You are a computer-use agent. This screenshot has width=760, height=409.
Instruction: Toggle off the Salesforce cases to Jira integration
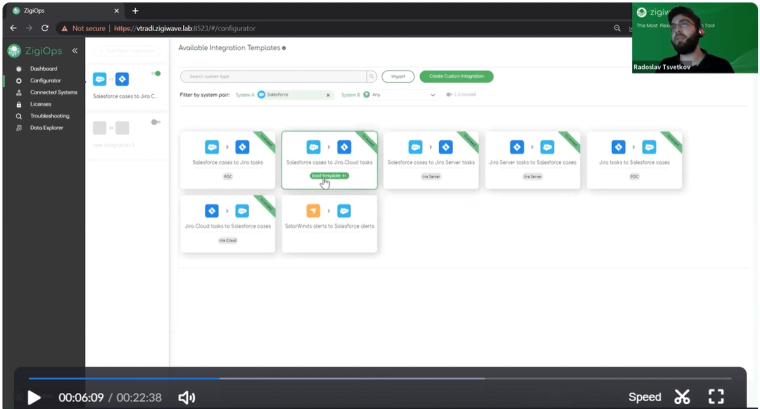tap(156, 74)
